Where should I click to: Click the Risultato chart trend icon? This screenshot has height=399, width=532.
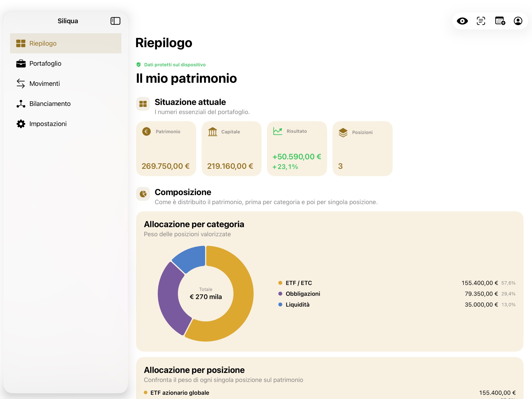click(x=278, y=131)
